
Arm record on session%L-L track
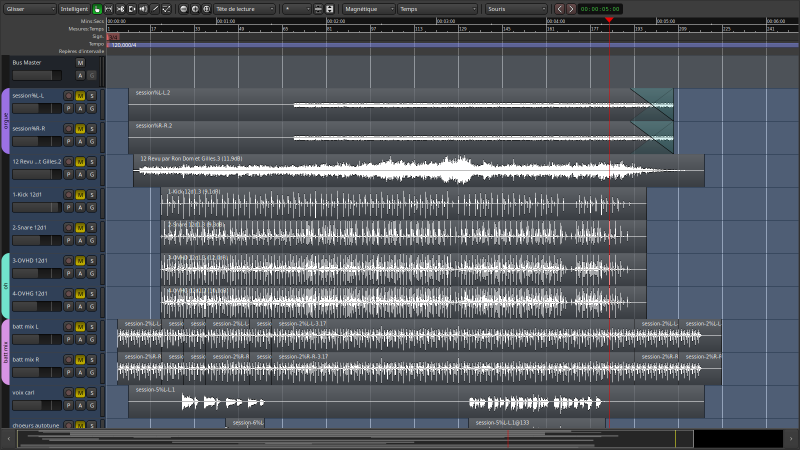point(68,95)
